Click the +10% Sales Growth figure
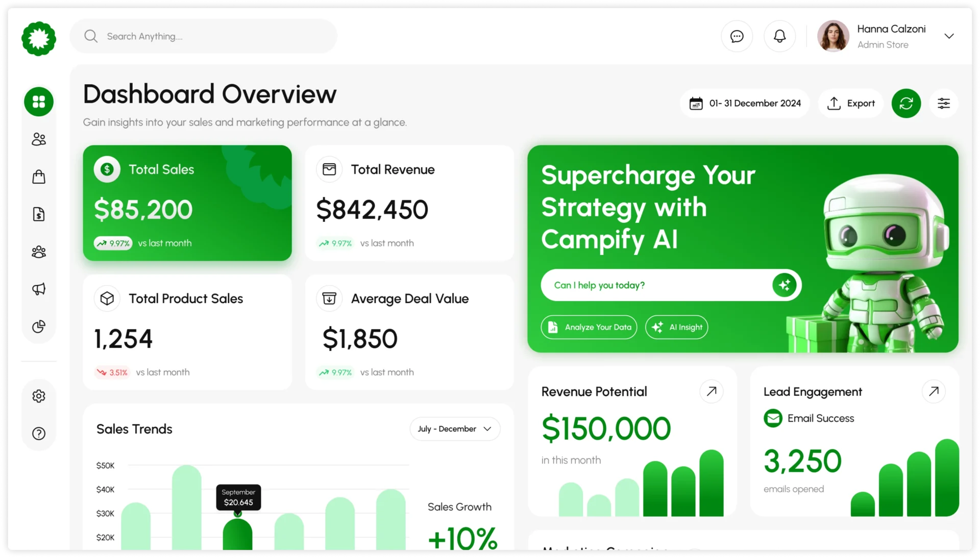The image size is (980, 558). pyautogui.click(x=462, y=538)
